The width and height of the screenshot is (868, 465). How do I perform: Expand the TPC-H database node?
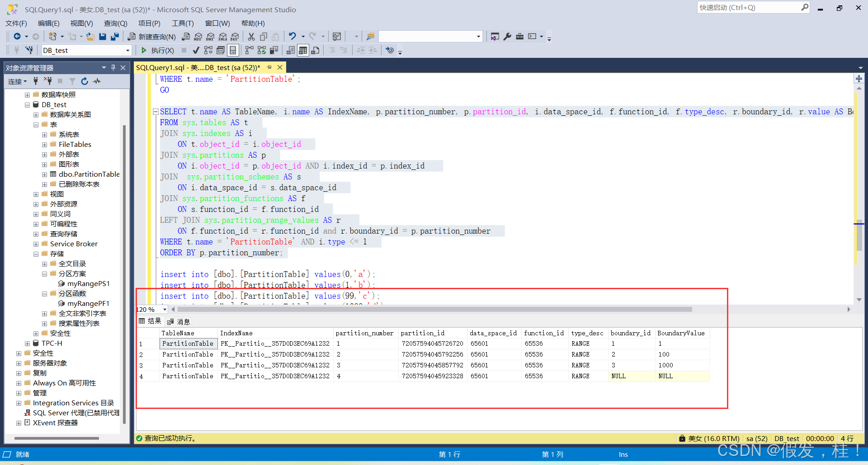click(x=28, y=343)
